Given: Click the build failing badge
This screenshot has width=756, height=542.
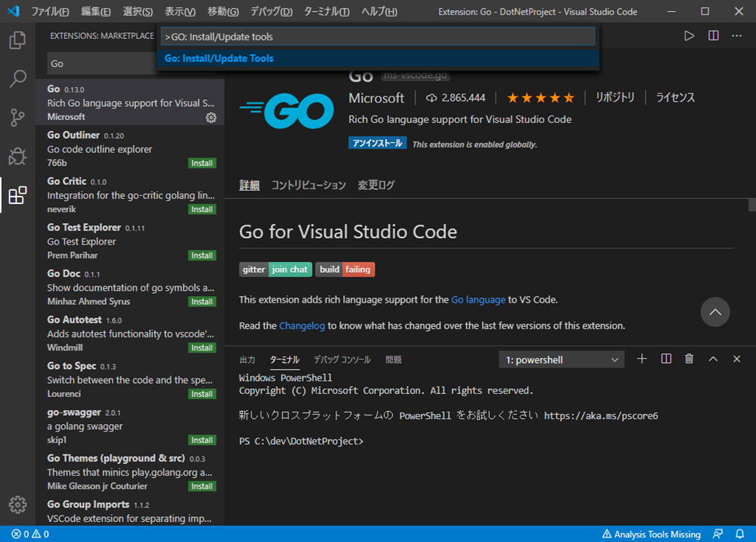Looking at the screenshot, I should [x=345, y=270].
